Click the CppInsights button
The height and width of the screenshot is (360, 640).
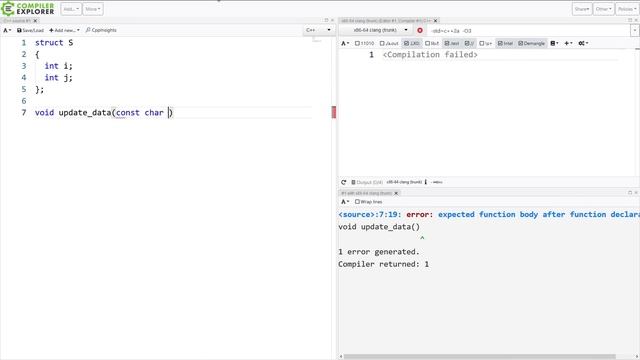point(101,30)
